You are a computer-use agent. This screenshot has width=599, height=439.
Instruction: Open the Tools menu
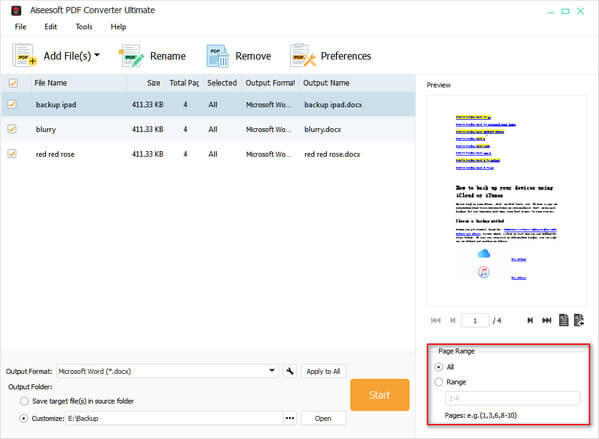pos(84,27)
